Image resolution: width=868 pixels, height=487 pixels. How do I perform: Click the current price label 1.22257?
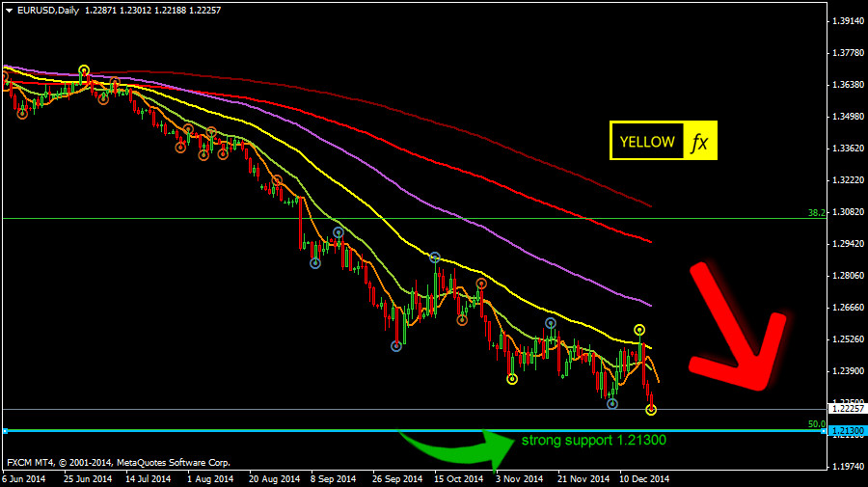pos(848,410)
